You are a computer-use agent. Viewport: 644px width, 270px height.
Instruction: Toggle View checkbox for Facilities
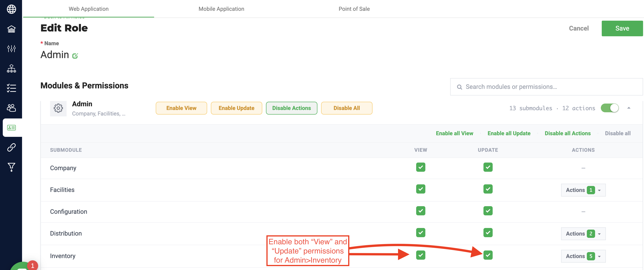point(421,189)
